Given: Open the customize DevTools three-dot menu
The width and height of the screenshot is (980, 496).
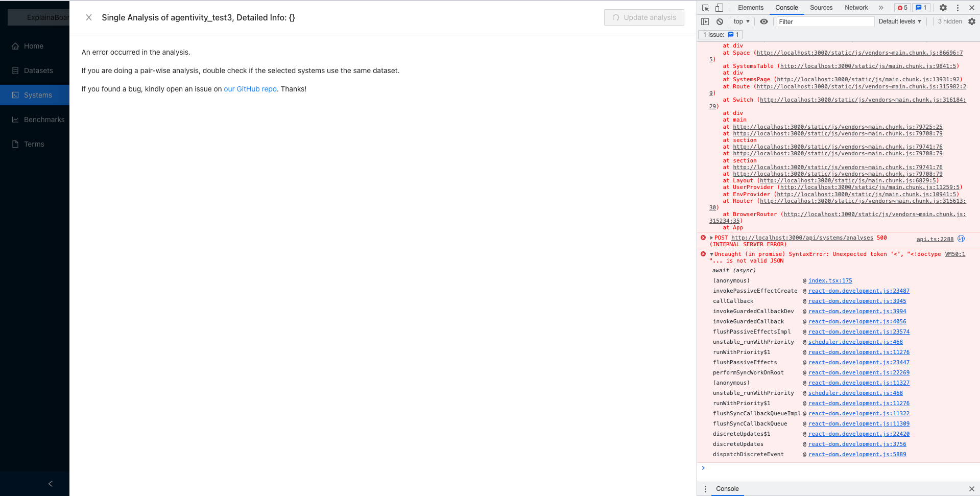Looking at the screenshot, I should pos(958,7).
